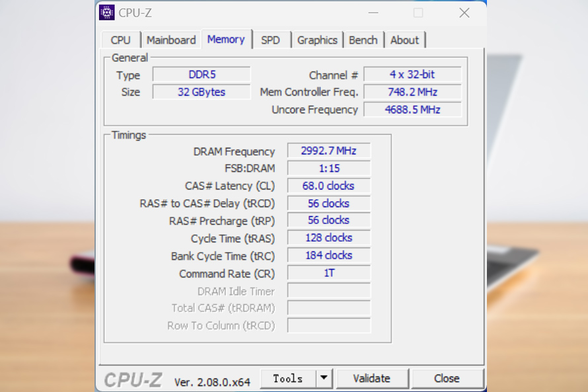Show the About tab
The height and width of the screenshot is (392, 588).
(x=404, y=40)
